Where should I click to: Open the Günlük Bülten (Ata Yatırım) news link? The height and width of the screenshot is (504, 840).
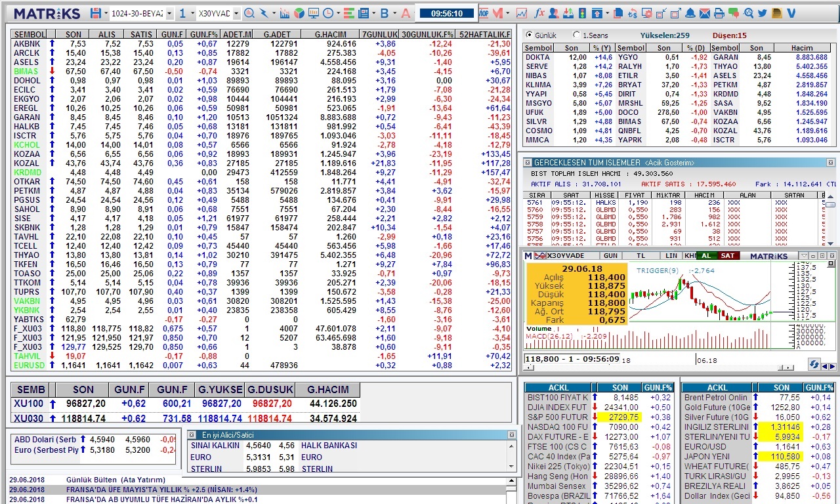[x=115, y=480]
